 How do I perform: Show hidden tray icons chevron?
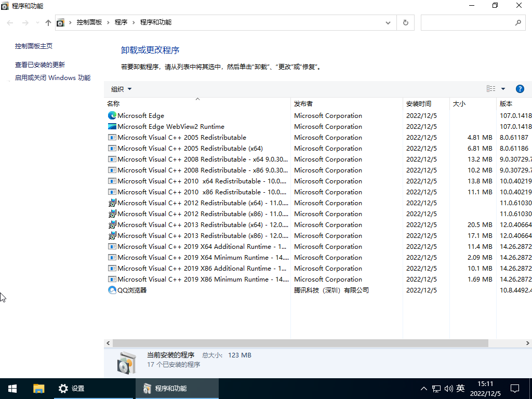coord(424,389)
